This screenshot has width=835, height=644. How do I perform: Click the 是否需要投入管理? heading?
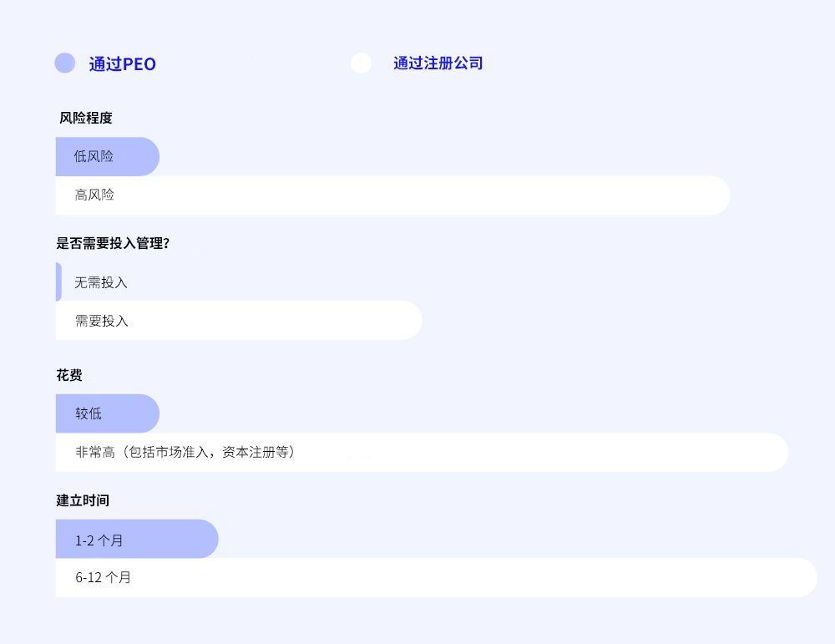[x=114, y=244]
